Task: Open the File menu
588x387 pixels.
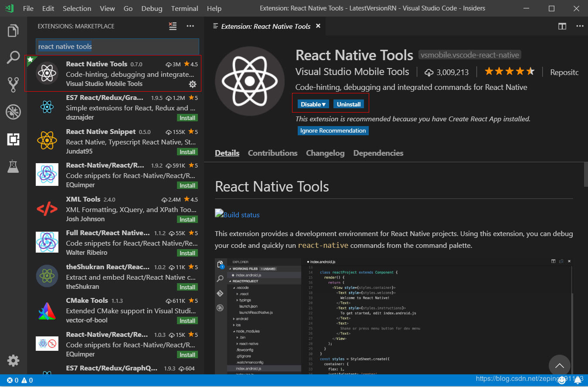Action: 28,8
